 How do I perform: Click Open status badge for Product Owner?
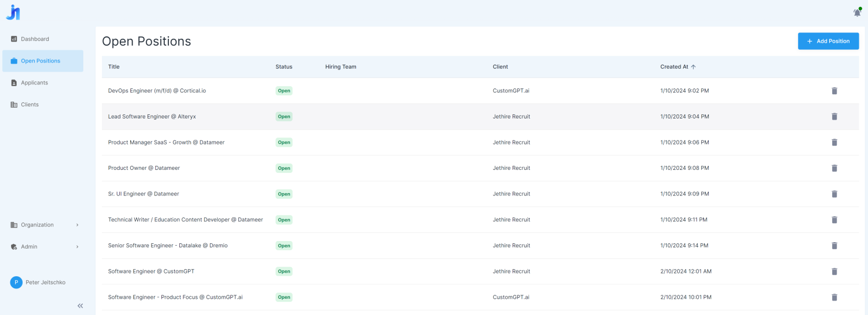(284, 168)
